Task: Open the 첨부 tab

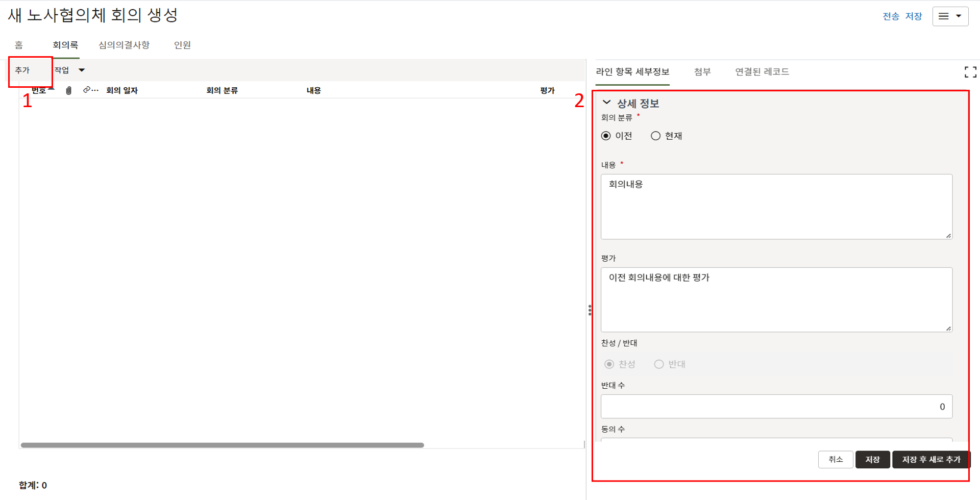Action: [x=702, y=72]
